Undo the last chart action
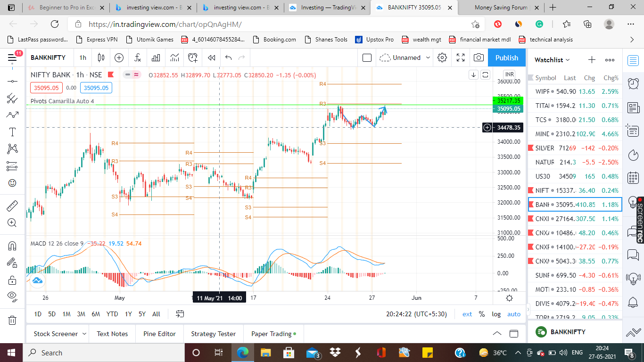The image size is (644, 362). (229, 58)
